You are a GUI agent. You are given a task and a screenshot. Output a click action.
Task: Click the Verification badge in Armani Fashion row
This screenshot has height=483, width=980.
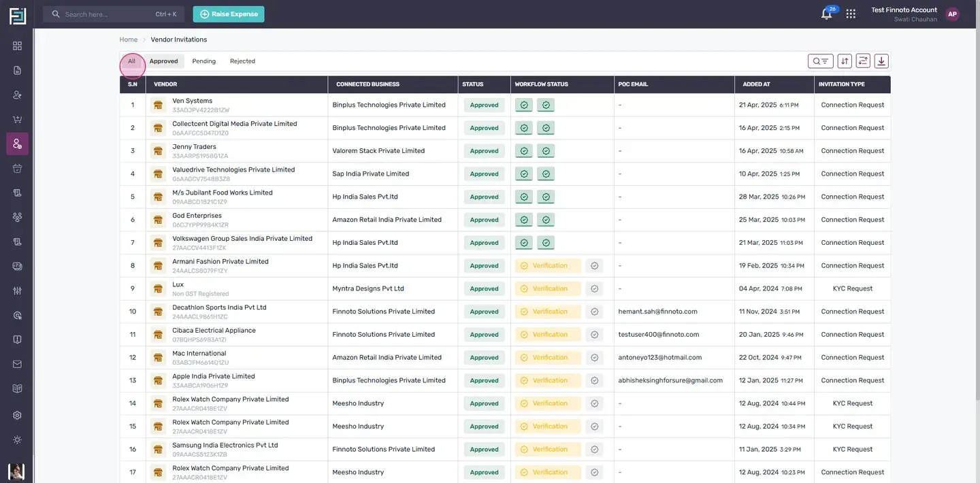pos(548,266)
